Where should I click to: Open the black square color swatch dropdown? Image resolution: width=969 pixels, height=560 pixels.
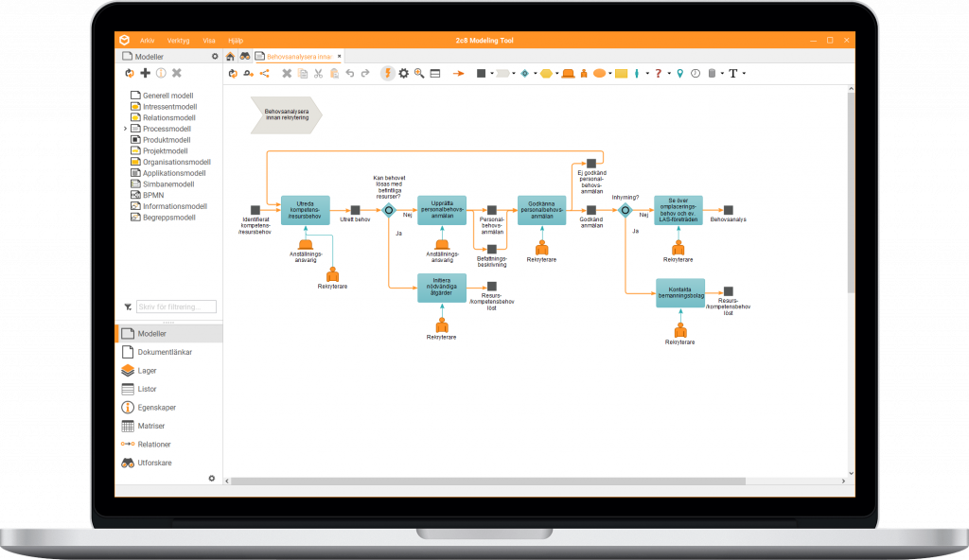point(491,73)
